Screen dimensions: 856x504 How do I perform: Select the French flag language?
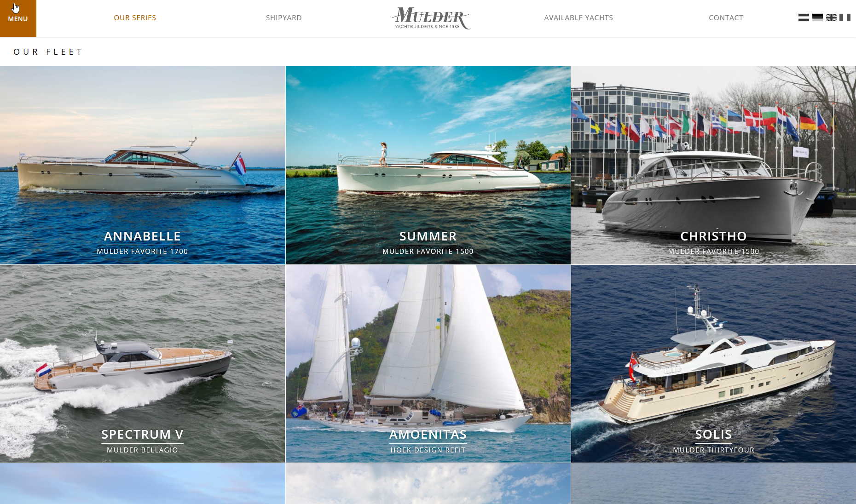[x=845, y=17]
